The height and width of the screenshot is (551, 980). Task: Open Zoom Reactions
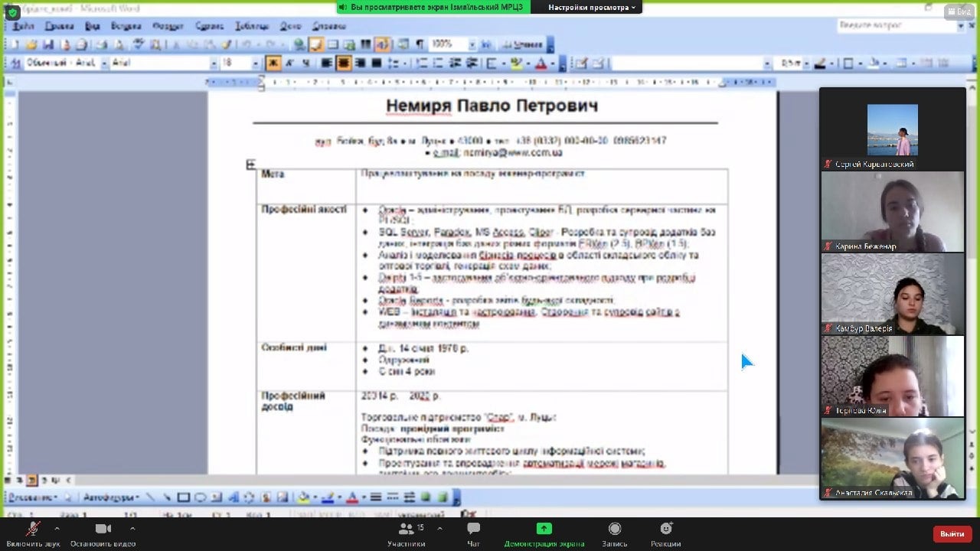coord(665,533)
